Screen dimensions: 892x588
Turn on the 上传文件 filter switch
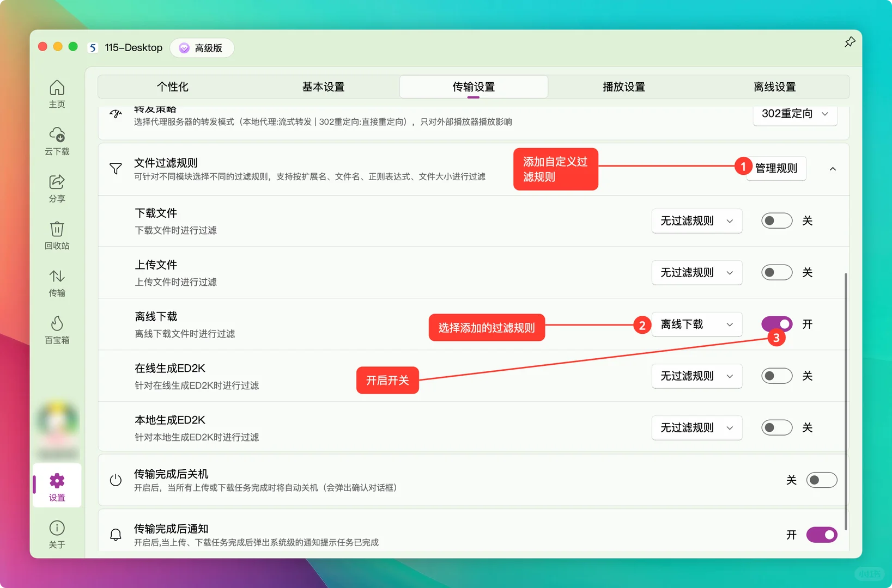click(776, 272)
